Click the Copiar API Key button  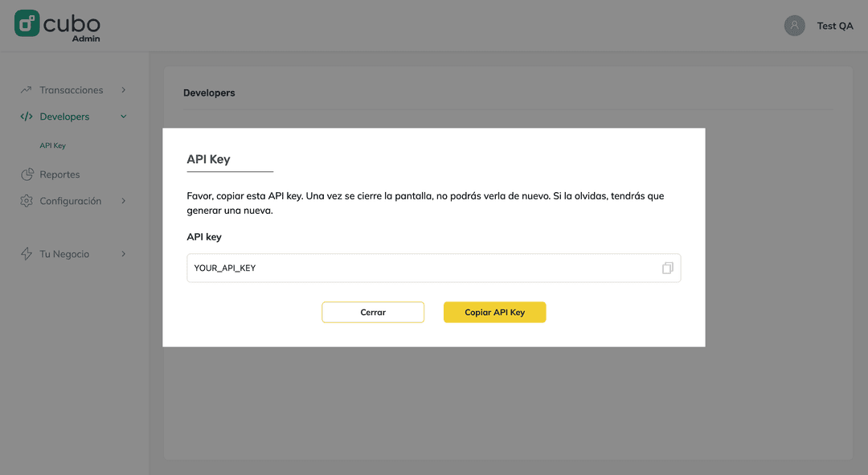coord(495,312)
